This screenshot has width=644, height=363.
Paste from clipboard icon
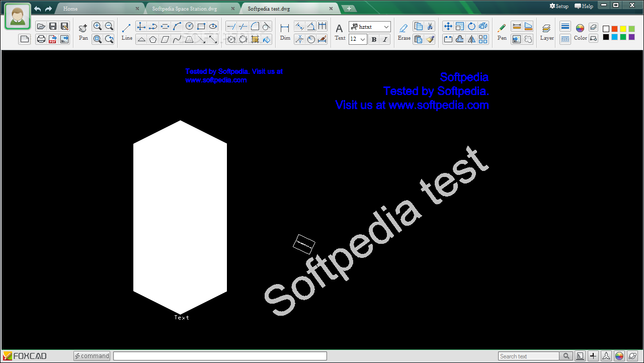[x=418, y=39]
